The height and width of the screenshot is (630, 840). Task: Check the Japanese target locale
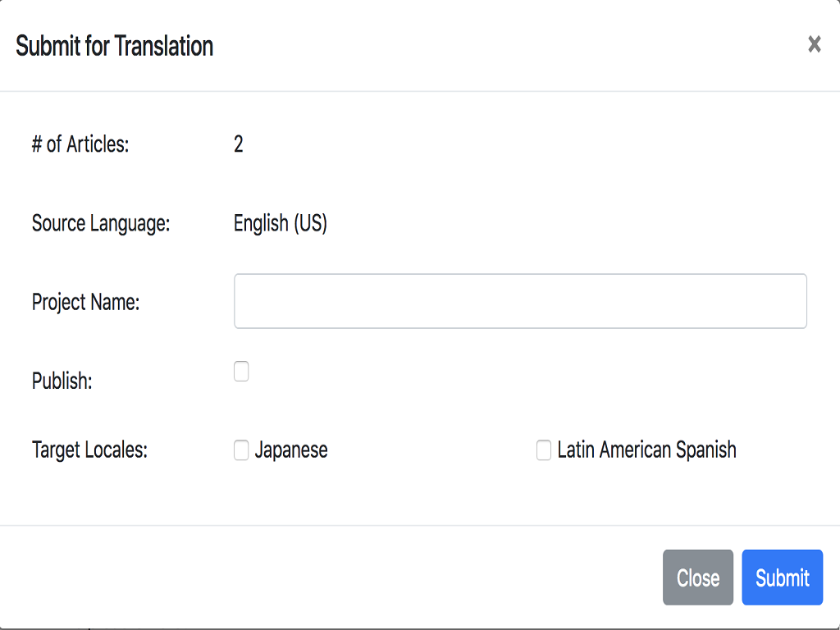tap(241, 450)
